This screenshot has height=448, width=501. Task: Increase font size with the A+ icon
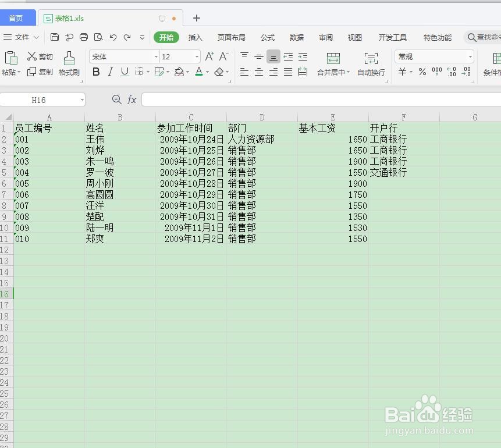(x=209, y=56)
